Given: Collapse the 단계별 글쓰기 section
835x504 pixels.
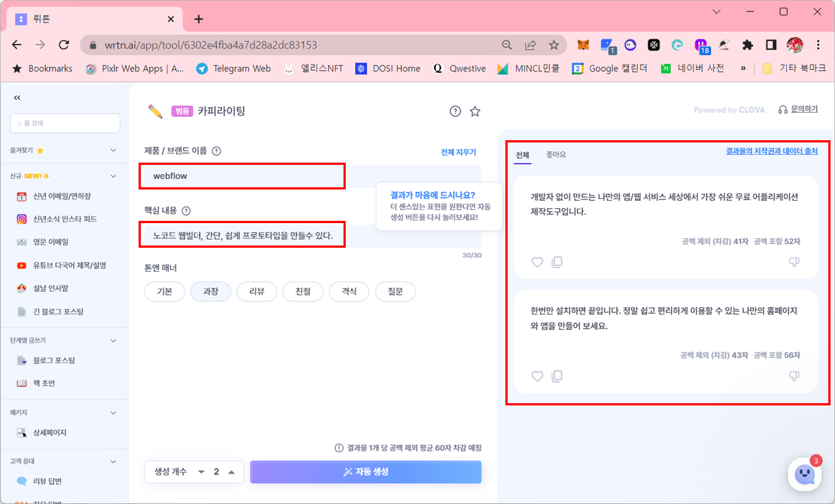Looking at the screenshot, I should (113, 341).
